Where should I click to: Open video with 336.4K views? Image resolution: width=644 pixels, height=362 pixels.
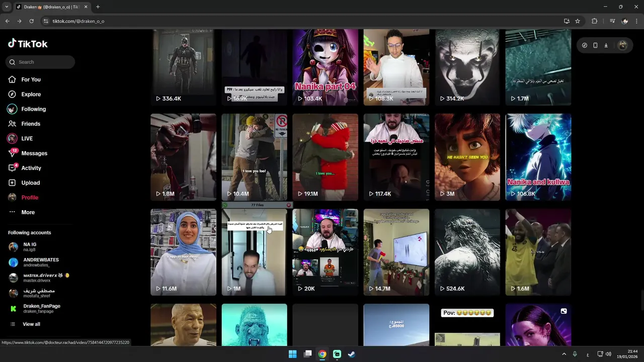coord(183,67)
